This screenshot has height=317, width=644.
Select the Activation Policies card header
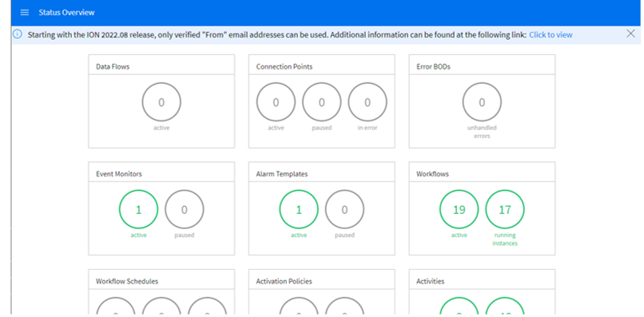(x=321, y=280)
